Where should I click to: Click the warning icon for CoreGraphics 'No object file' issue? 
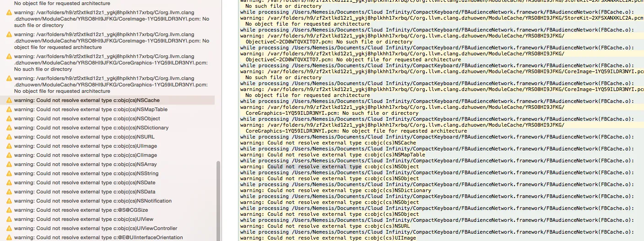(9, 79)
